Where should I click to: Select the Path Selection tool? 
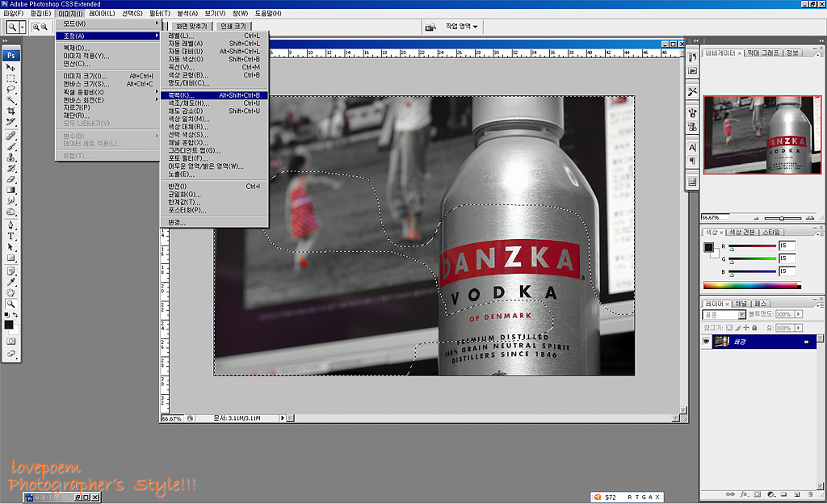point(10,246)
